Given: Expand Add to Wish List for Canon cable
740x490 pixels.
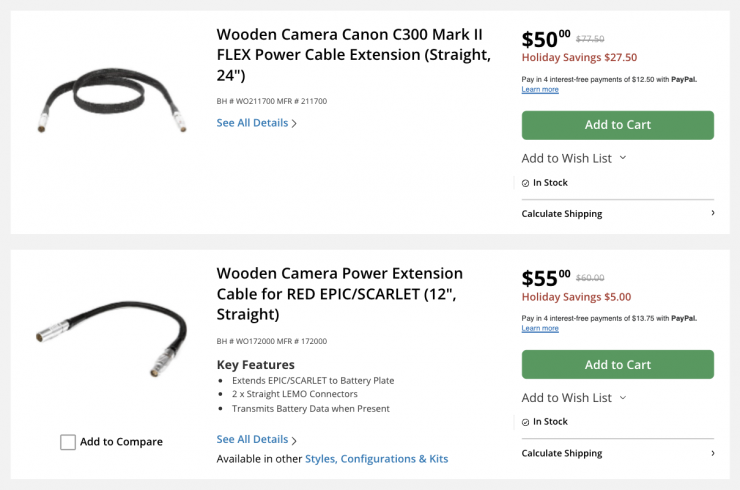Looking at the screenshot, I should tap(574, 158).
